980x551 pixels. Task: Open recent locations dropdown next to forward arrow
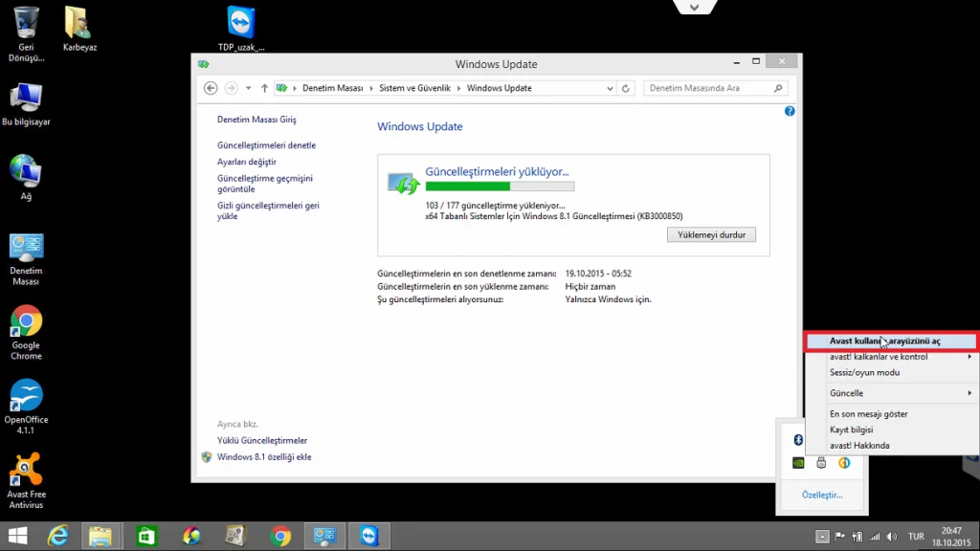tap(248, 88)
